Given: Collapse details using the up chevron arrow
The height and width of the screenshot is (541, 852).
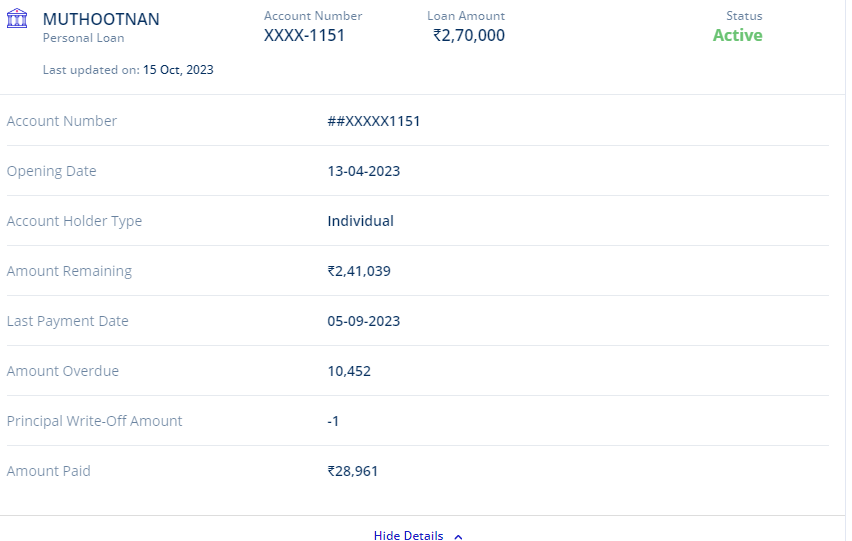Looking at the screenshot, I should click(458, 536).
